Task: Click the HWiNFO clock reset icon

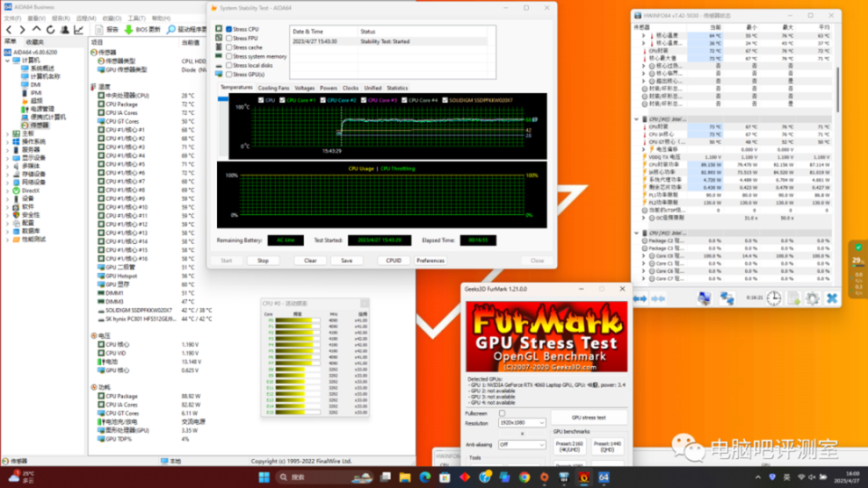Action: point(774,299)
